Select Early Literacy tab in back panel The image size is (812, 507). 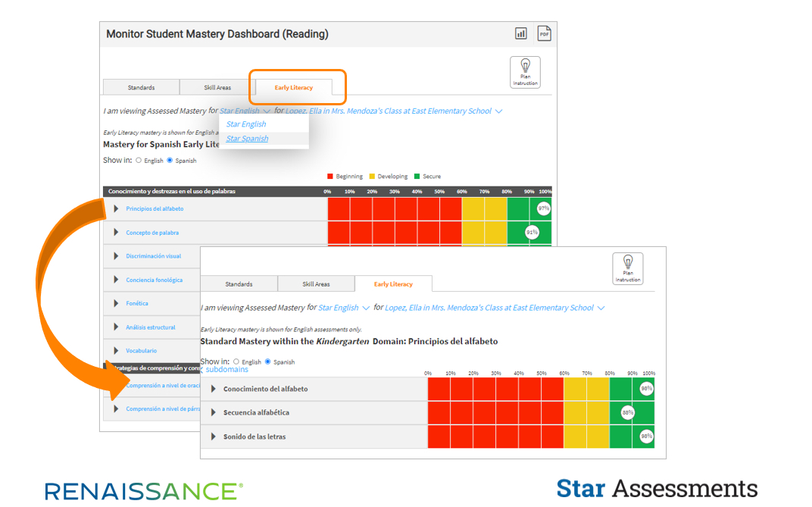coord(294,87)
